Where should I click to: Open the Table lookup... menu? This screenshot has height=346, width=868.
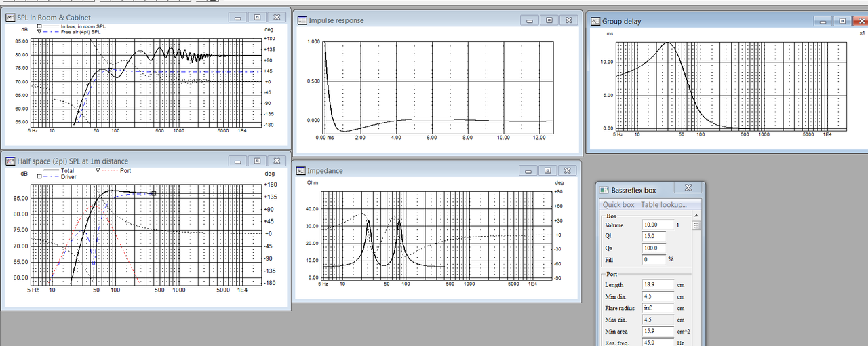[664, 204]
